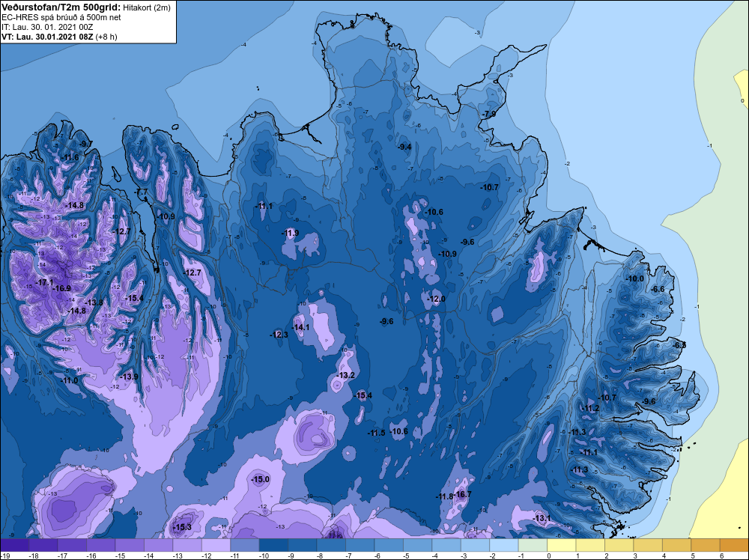Pick the legend color labelled -18
This screenshot has height=560, width=749.
pyautogui.click(x=43, y=545)
